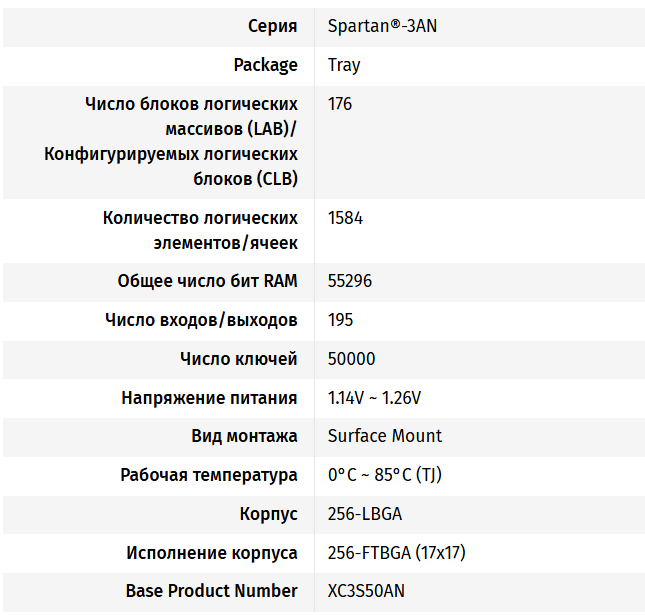Click the 50000 gates value
645x615 pixels.
[x=351, y=359]
